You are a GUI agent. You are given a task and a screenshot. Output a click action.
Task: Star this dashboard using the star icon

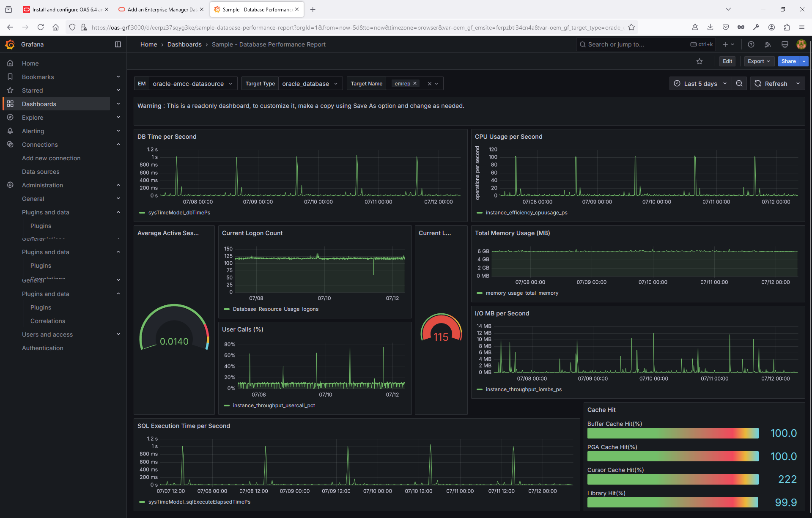(700, 61)
